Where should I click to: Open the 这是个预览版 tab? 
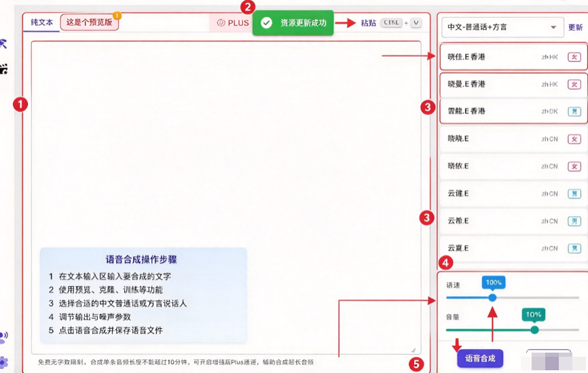click(89, 22)
